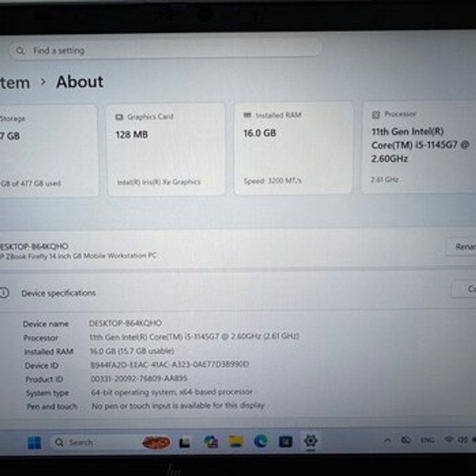Image resolution: width=476 pixels, height=476 pixels.
Task: Click the Product ID value 00331-20092-76809-AA895
Action: click(139, 378)
